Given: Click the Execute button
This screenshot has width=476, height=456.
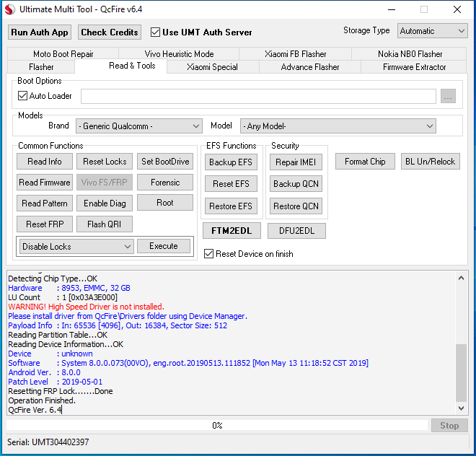Looking at the screenshot, I should pos(164,246).
